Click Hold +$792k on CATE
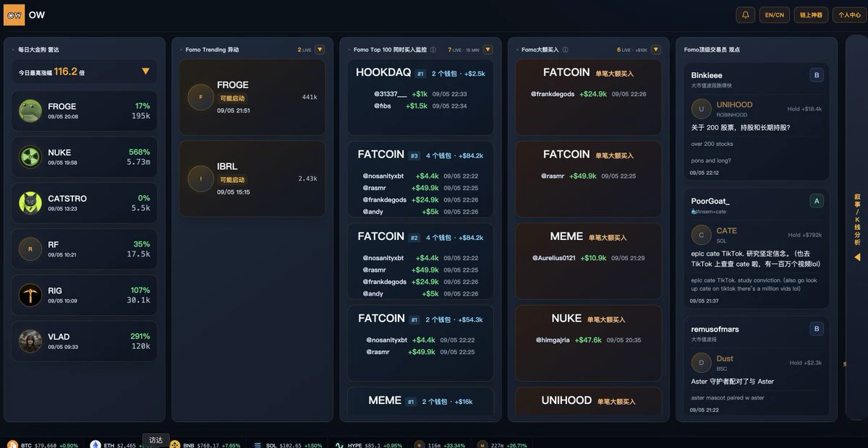Screen dimensions: 868x448 click(805, 235)
